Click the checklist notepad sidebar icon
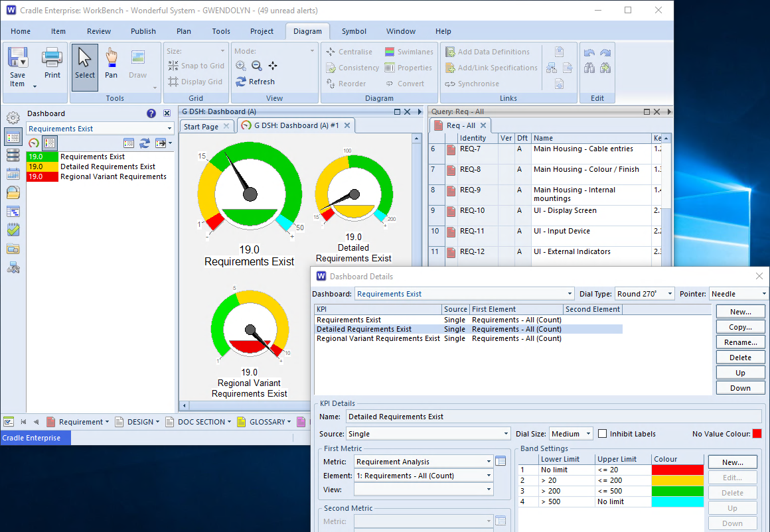The image size is (770, 532). tap(13, 230)
